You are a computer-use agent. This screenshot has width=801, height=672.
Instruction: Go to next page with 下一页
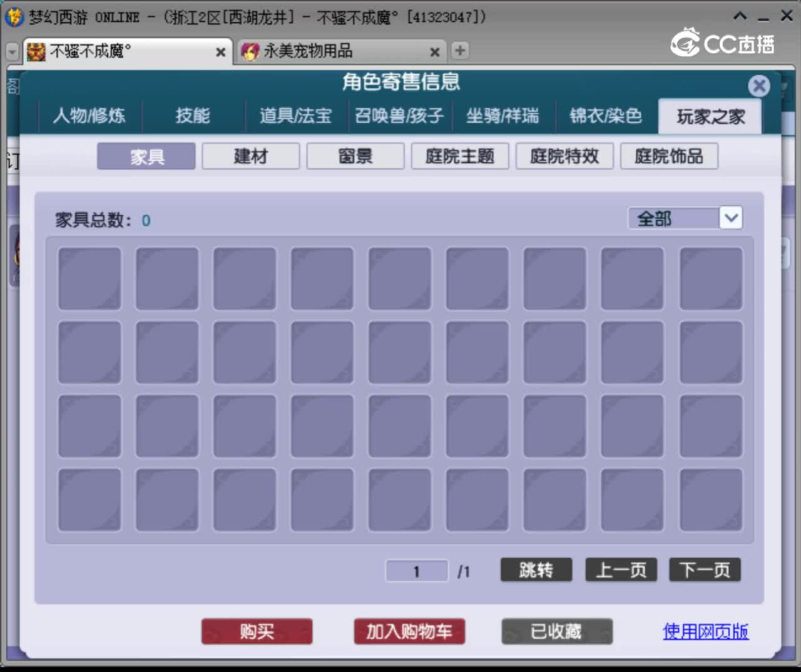click(705, 570)
